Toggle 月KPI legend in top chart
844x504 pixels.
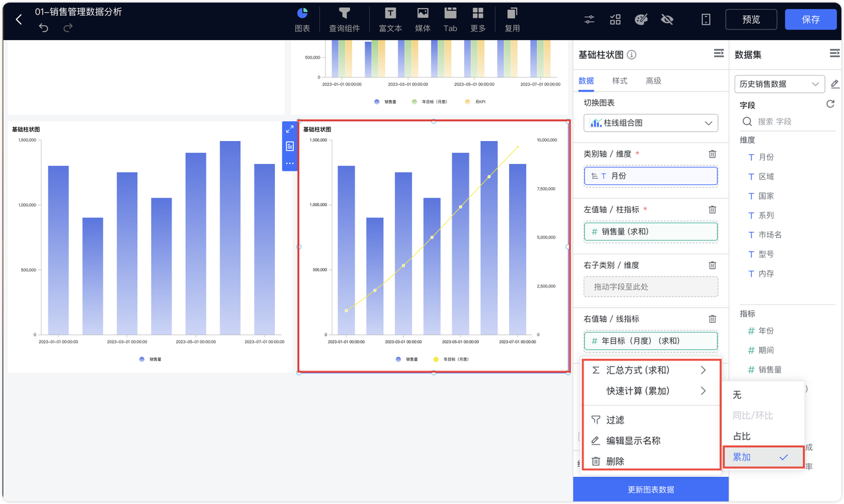tap(475, 102)
